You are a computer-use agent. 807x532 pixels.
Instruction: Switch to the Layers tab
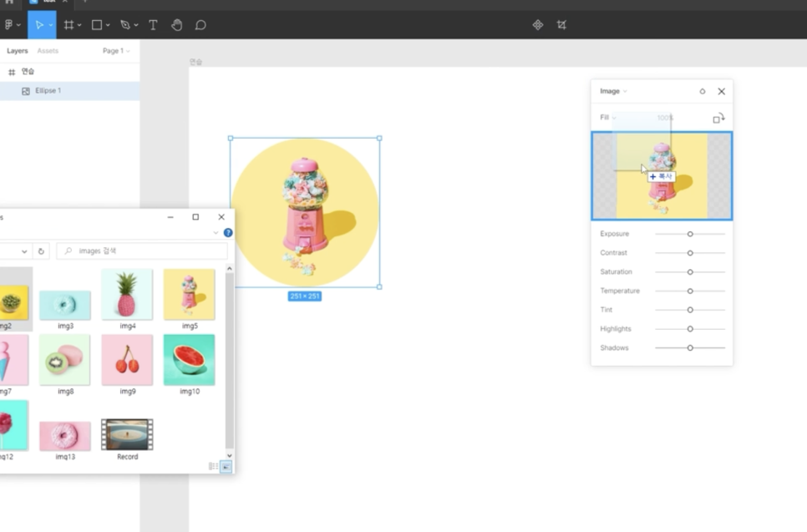(x=17, y=50)
